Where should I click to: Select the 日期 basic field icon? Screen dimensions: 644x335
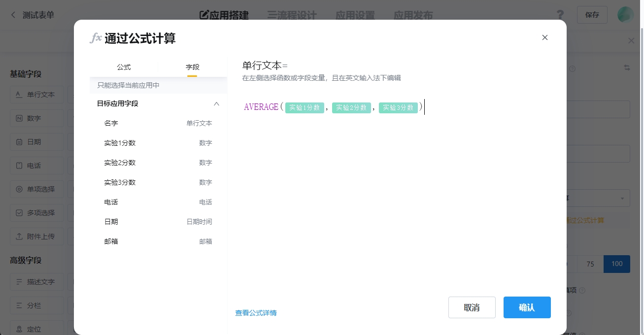pos(19,142)
